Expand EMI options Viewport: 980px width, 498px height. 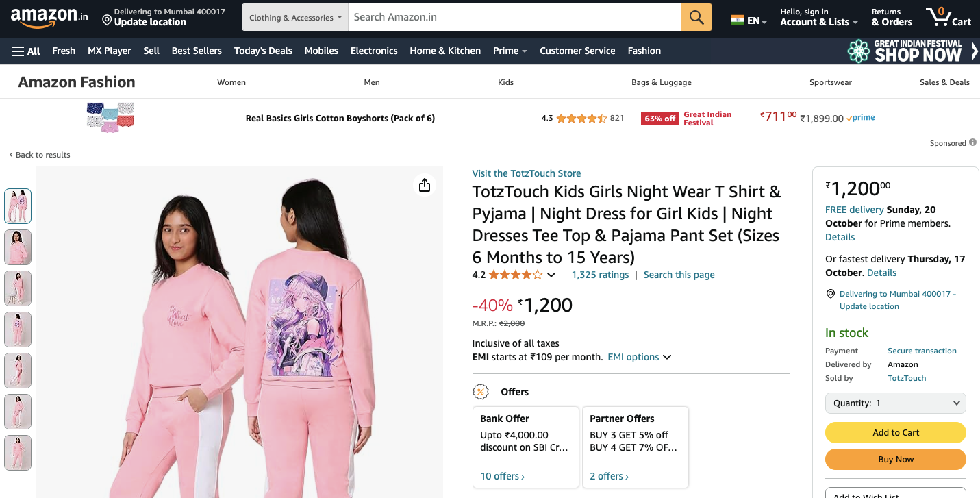click(639, 357)
